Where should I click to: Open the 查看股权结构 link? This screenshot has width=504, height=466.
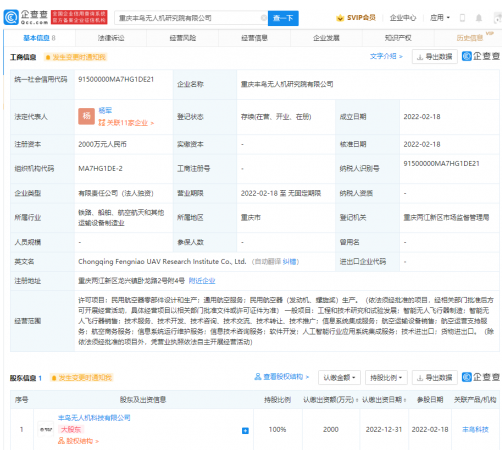click(x=282, y=377)
